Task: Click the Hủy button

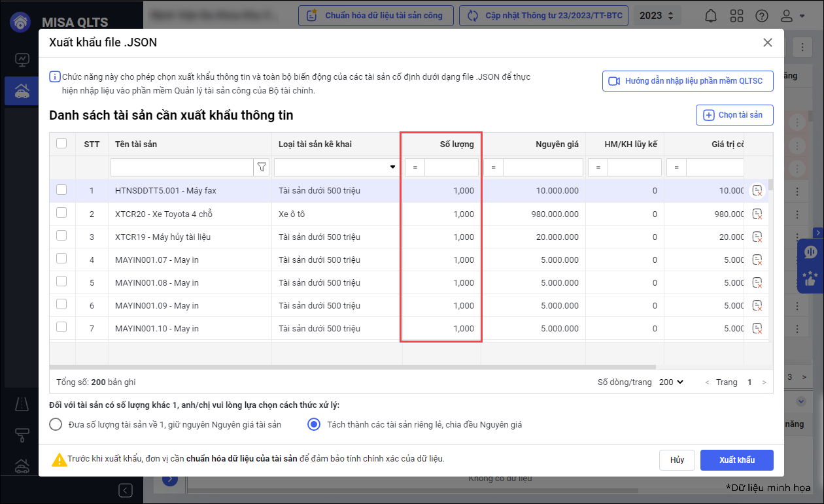Action: [677, 460]
